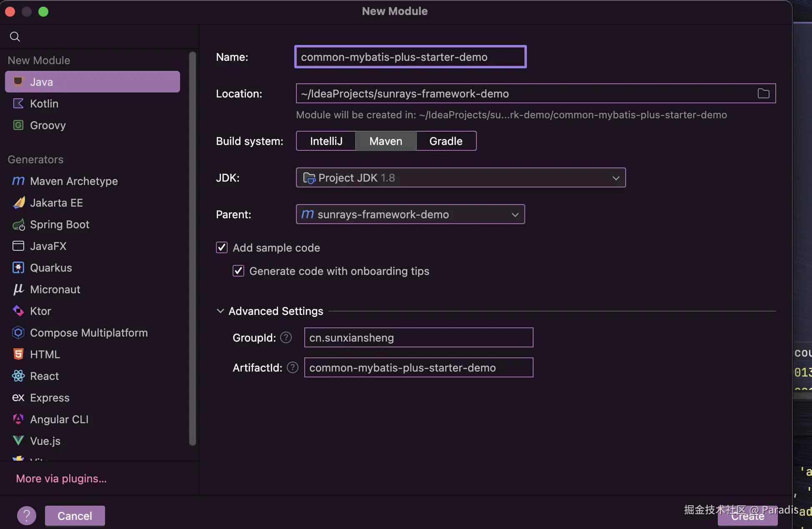812x529 pixels.
Task: Click the GroupId help question mark
Action: pyautogui.click(x=286, y=337)
